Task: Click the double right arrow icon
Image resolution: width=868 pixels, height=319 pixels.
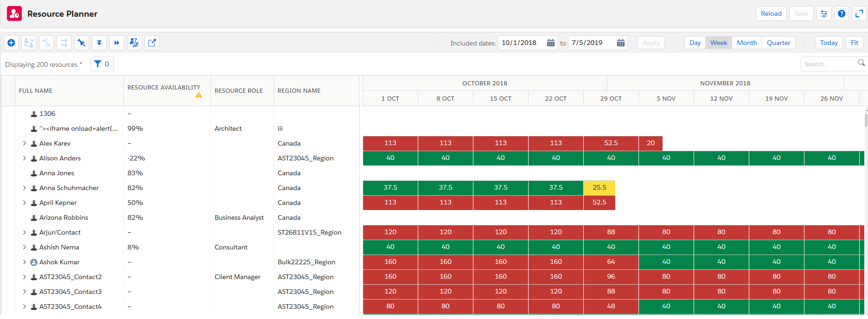Action: tap(117, 43)
